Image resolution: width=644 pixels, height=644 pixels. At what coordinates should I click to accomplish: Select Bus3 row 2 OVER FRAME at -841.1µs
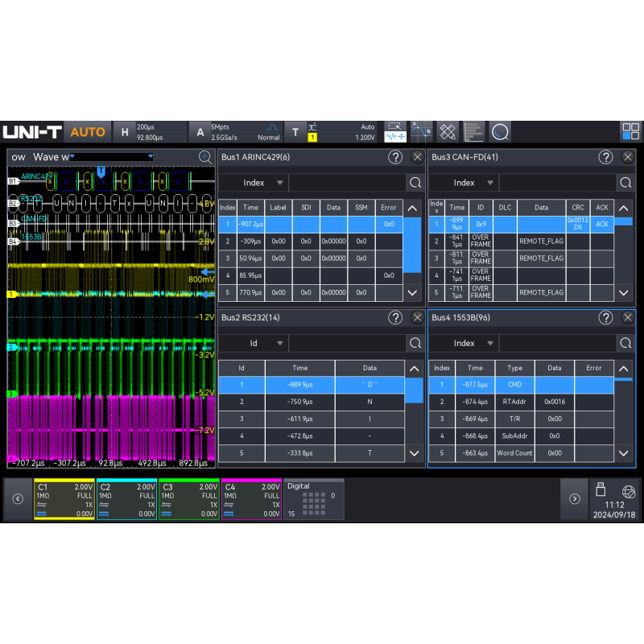point(521,241)
